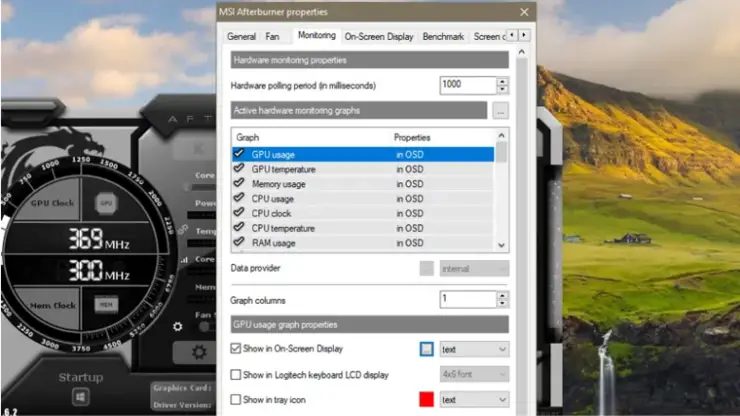Click the 369 MHz GPU clock readout
740x416 pixels.
(x=99, y=239)
